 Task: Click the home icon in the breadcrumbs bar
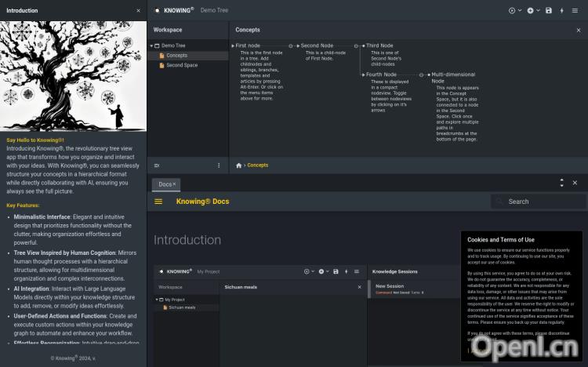[x=239, y=165]
